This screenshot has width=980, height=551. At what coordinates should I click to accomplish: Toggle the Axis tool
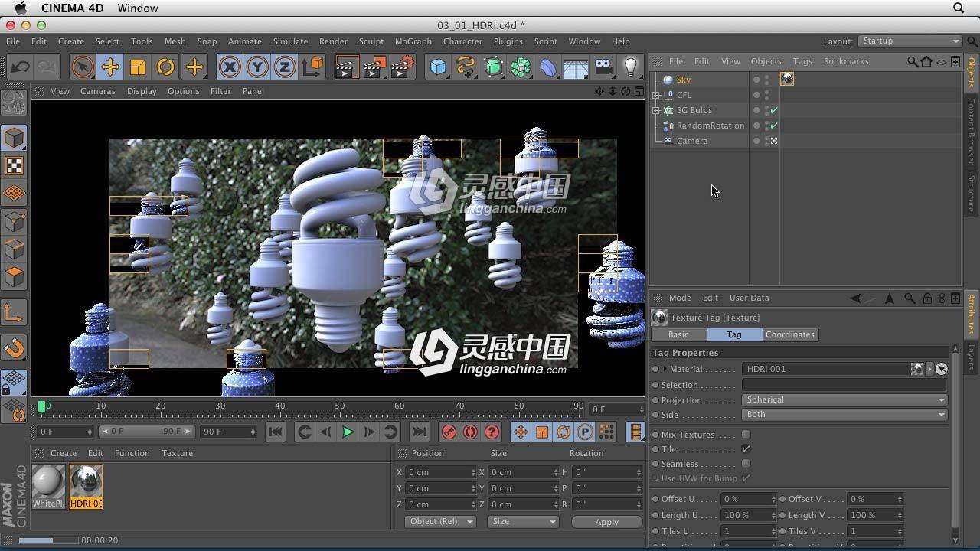(14, 312)
